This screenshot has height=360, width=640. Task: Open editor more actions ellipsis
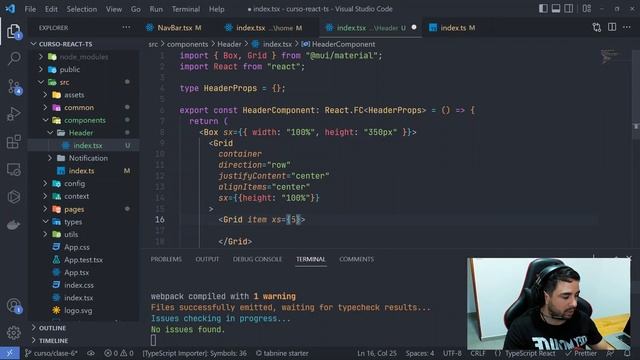(627, 27)
